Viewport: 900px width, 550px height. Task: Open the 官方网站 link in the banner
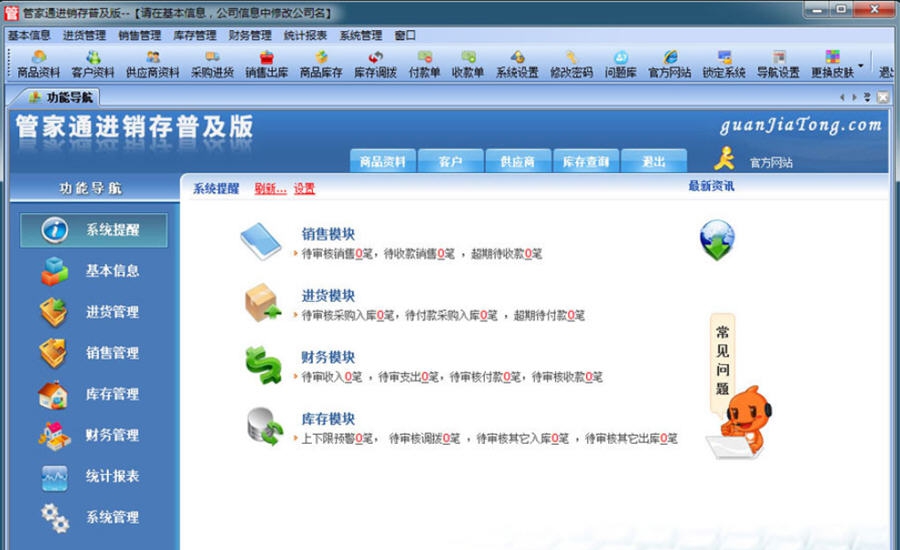click(771, 163)
